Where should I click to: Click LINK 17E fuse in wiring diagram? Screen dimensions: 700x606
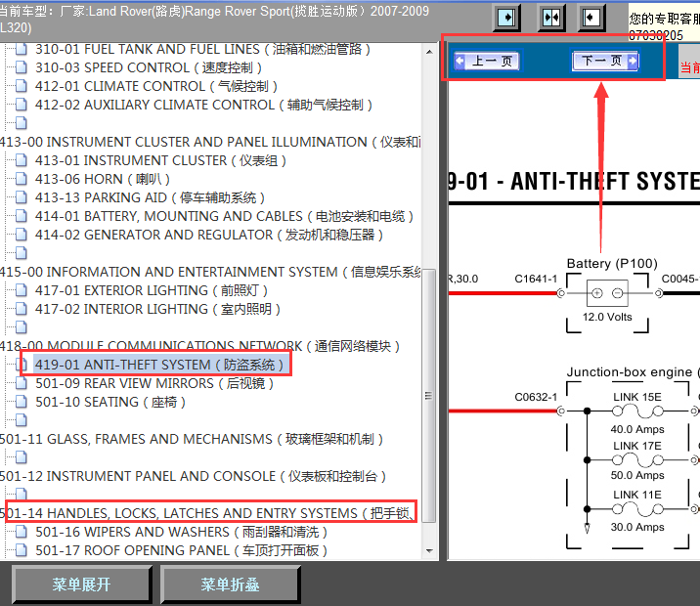637,459
